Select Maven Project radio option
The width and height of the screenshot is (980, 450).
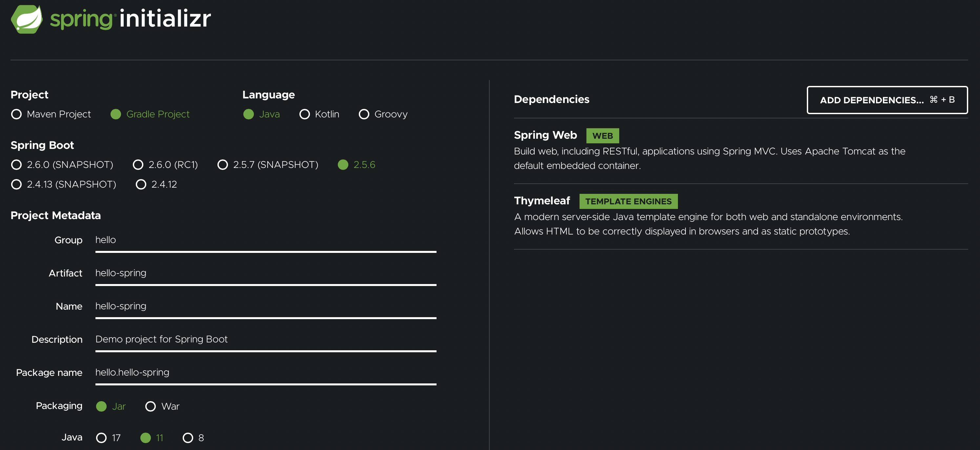click(x=16, y=114)
